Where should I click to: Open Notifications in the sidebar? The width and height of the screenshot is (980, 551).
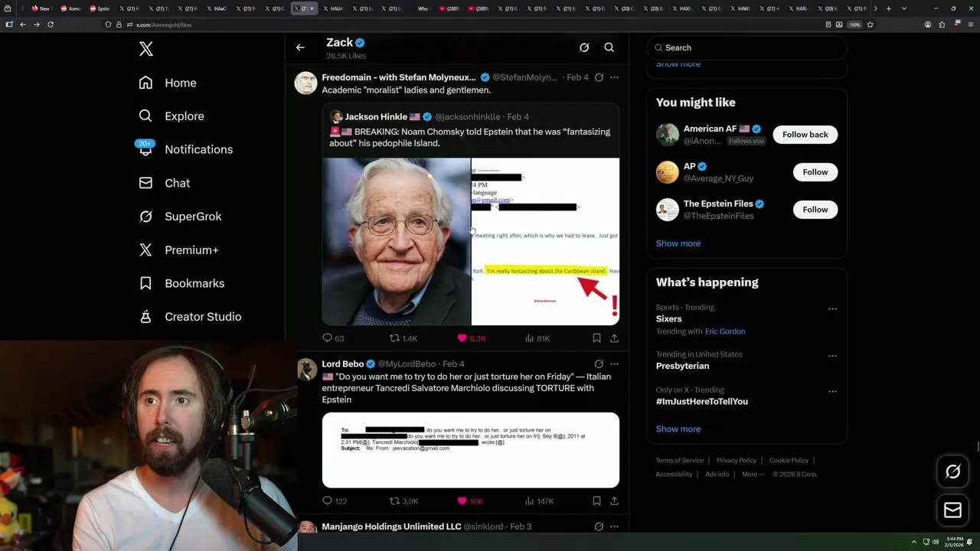tap(185, 149)
